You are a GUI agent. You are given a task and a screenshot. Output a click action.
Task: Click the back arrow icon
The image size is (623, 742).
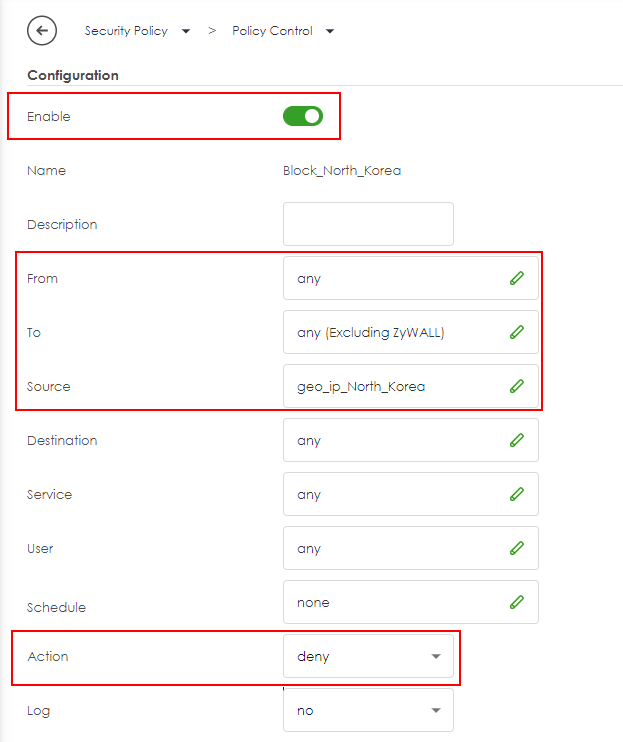point(42,31)
